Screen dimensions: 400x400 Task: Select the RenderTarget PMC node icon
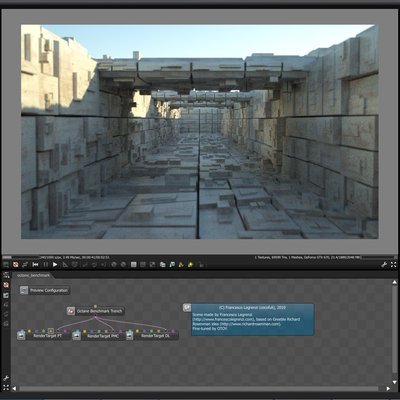click(77, 336)
